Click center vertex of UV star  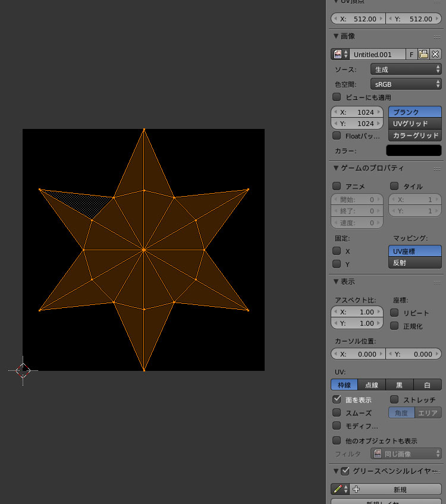click(x=144, y=250)
